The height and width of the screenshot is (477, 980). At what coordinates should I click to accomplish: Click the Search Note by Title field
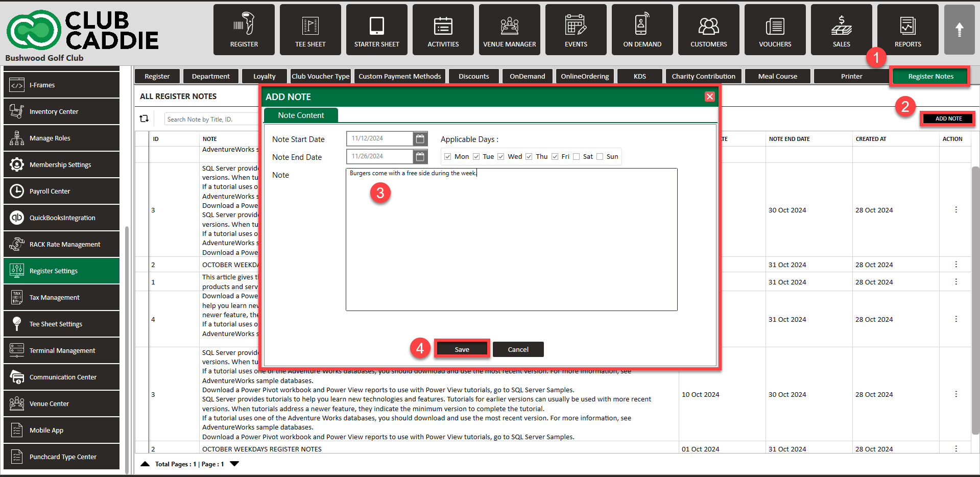(211, 119)
